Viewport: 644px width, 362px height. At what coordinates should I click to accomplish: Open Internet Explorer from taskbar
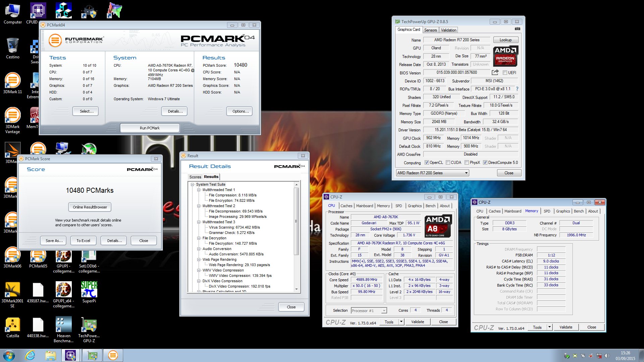coord(30,355)
